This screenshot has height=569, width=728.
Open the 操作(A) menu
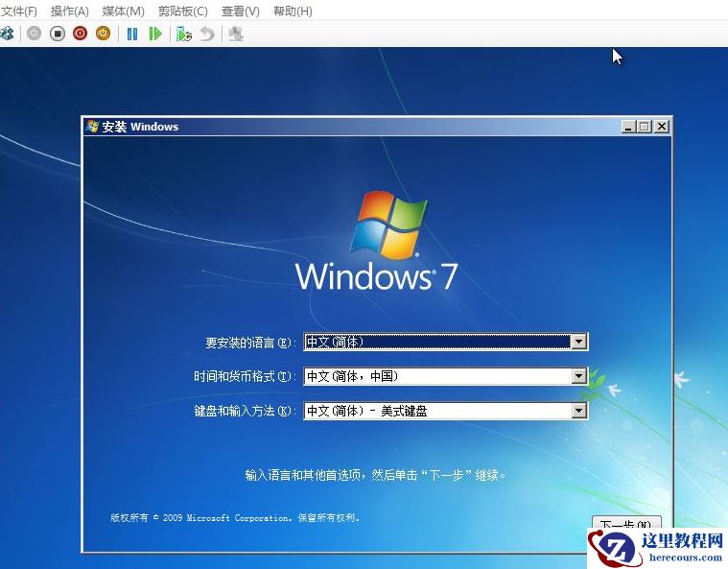70,12
